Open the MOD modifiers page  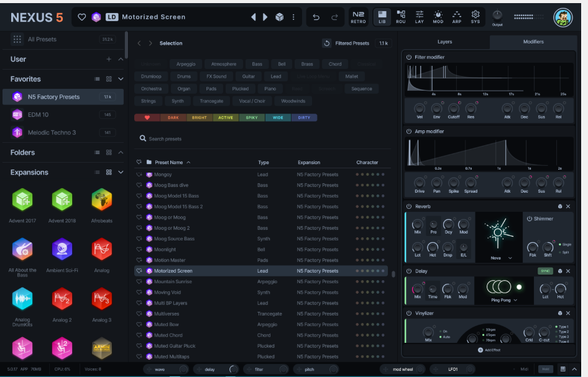coord(438,17)
